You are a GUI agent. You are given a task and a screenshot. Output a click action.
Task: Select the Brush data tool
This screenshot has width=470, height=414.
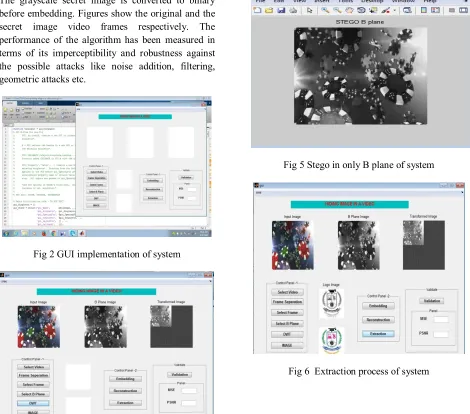386,10
